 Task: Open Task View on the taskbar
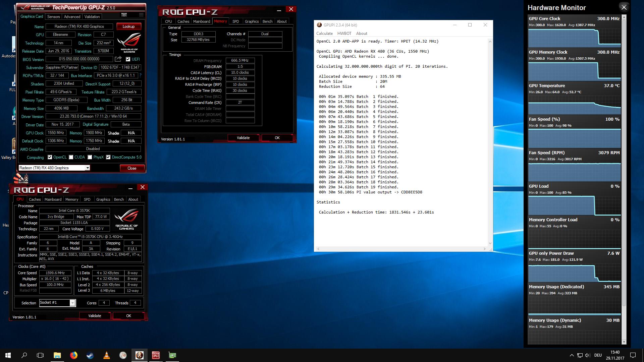40,355
